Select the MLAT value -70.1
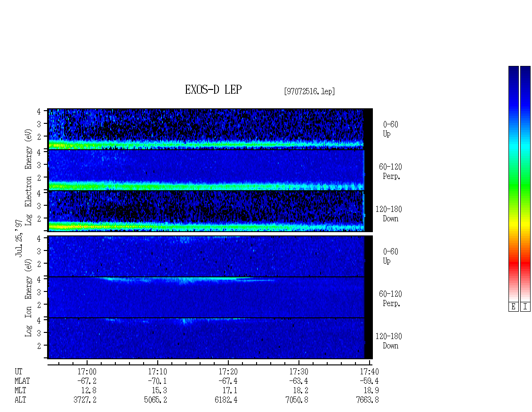 pyautogui.click(x=157, y=381)
